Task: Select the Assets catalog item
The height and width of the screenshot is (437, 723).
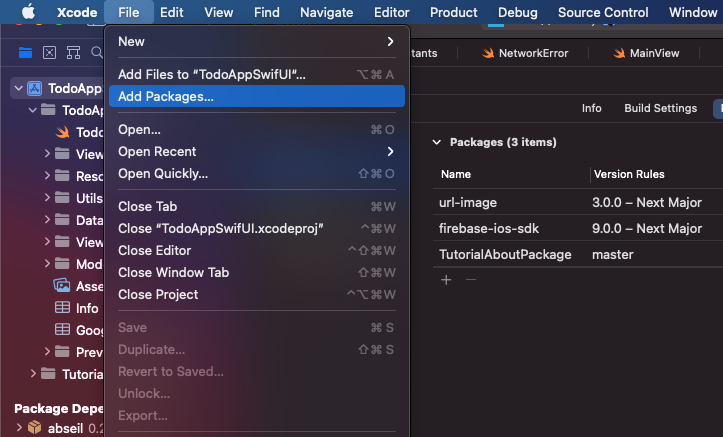Action: pyautogui.click(x=78, y=286)
